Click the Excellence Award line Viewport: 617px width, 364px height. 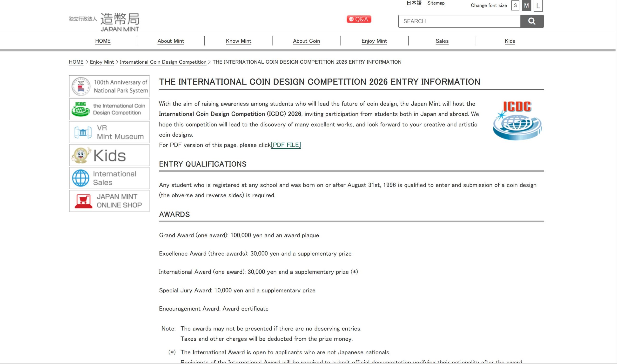coord(255,254)
